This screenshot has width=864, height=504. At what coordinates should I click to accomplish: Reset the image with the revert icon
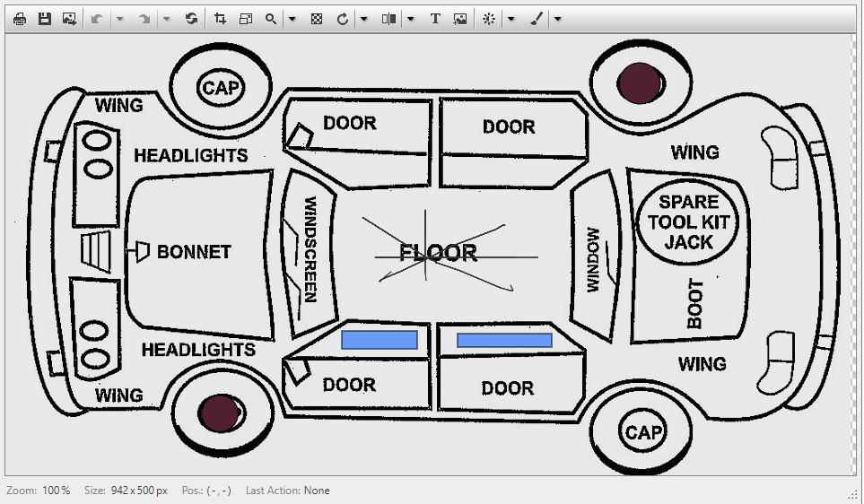click(191, 19)
